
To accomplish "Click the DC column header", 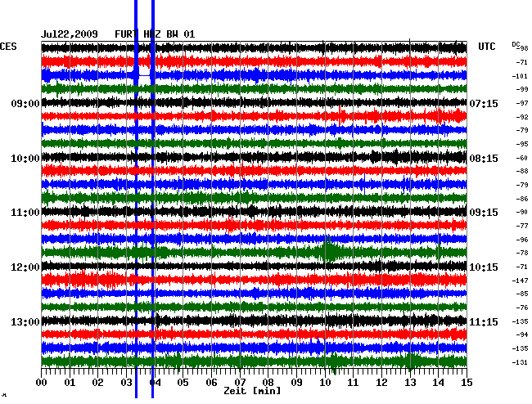I will (x=516, y=44).
